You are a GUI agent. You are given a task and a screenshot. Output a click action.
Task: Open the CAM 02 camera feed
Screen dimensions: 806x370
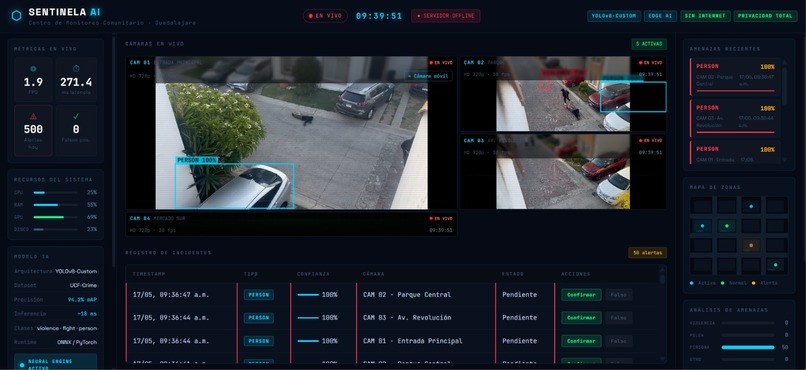pyautogui.click(x=563, y=94)
